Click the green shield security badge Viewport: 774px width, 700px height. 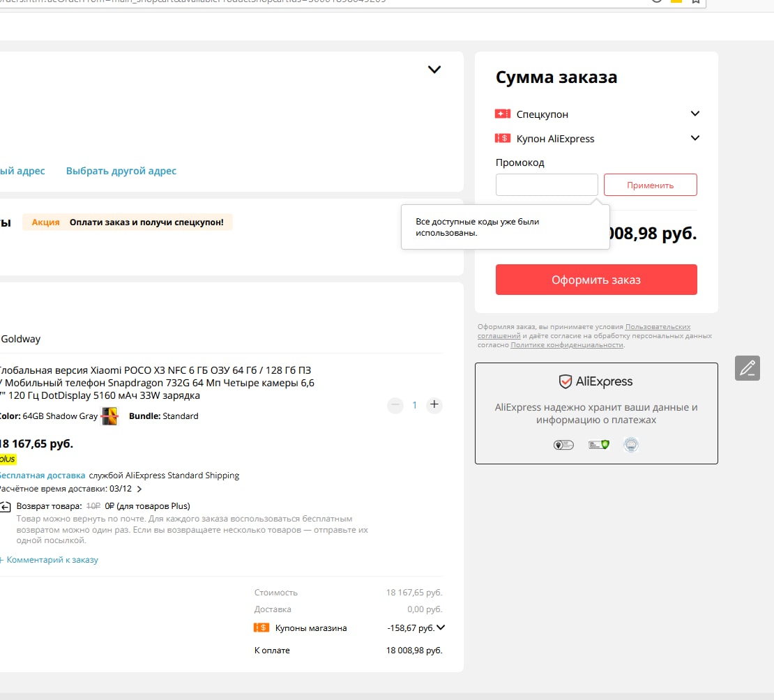(599, 445)
